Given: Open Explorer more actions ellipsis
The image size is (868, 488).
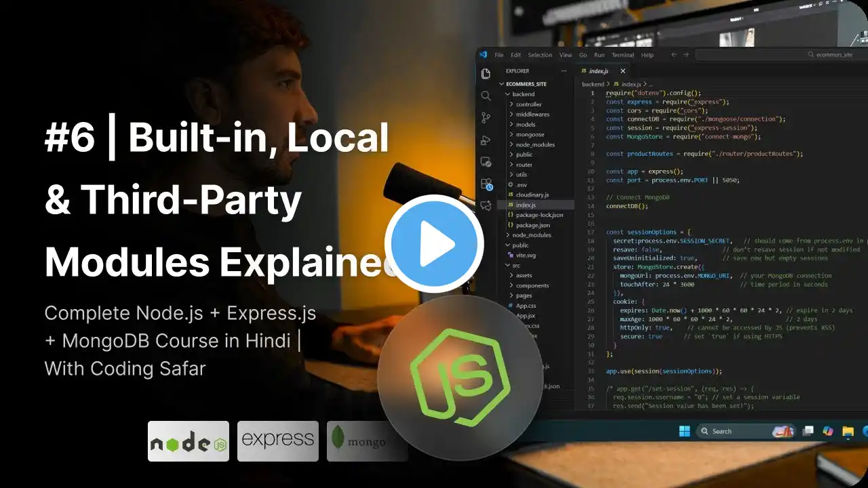Looking at the screenshot, I should pos(564,70).
